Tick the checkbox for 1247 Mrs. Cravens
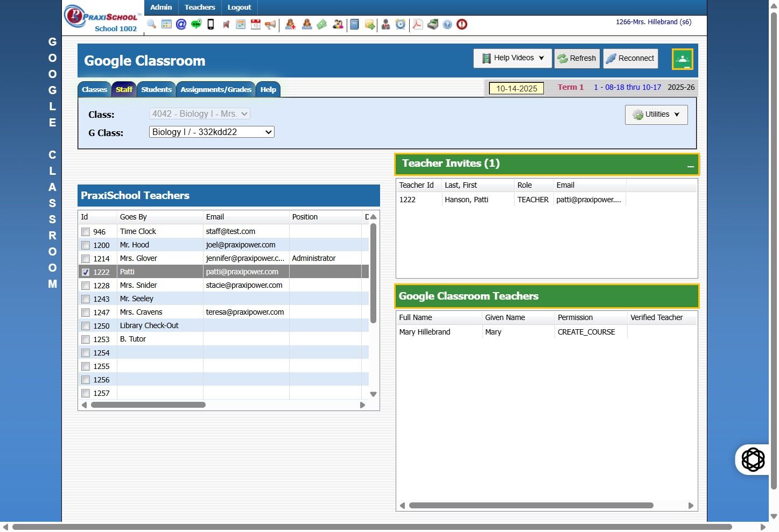This screenshot has width=779, height=532. point(86,313)
